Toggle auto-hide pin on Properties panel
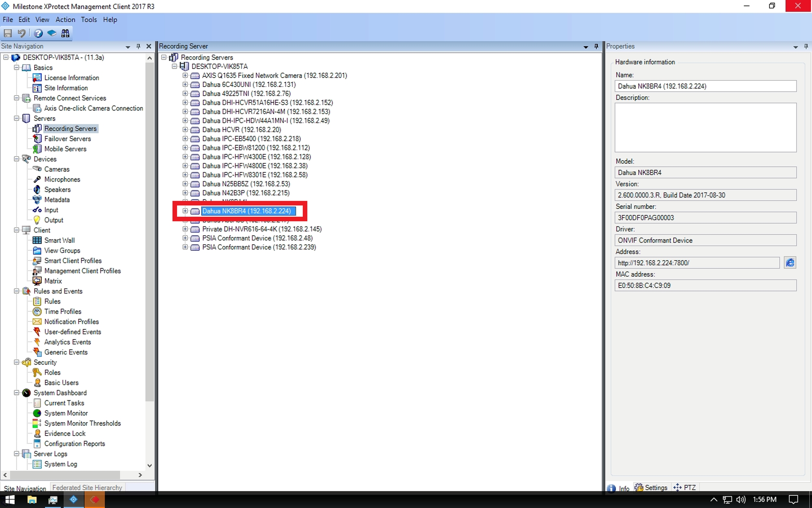This screenshot has width=812, height=508. pos(806,46)
